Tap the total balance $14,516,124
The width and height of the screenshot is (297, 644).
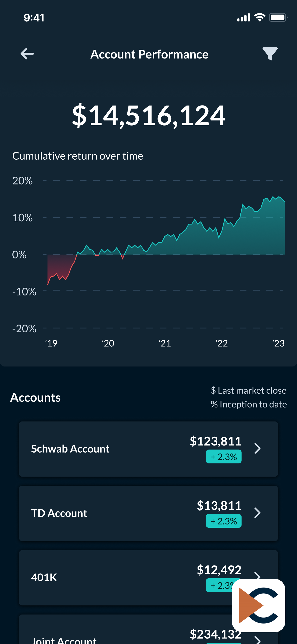coord(149,115)
